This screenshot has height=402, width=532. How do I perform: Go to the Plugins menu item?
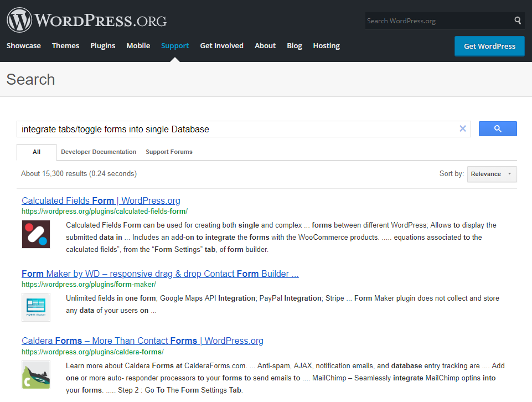[102, 46]
